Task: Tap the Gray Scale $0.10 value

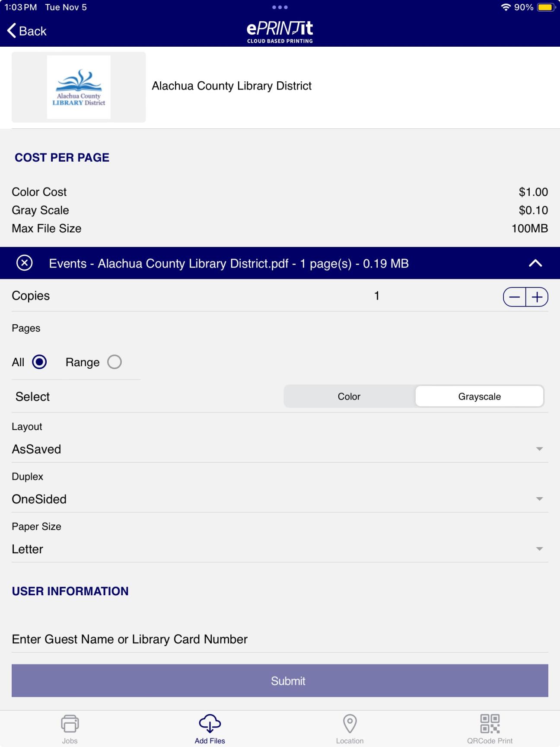Action: 533,210
